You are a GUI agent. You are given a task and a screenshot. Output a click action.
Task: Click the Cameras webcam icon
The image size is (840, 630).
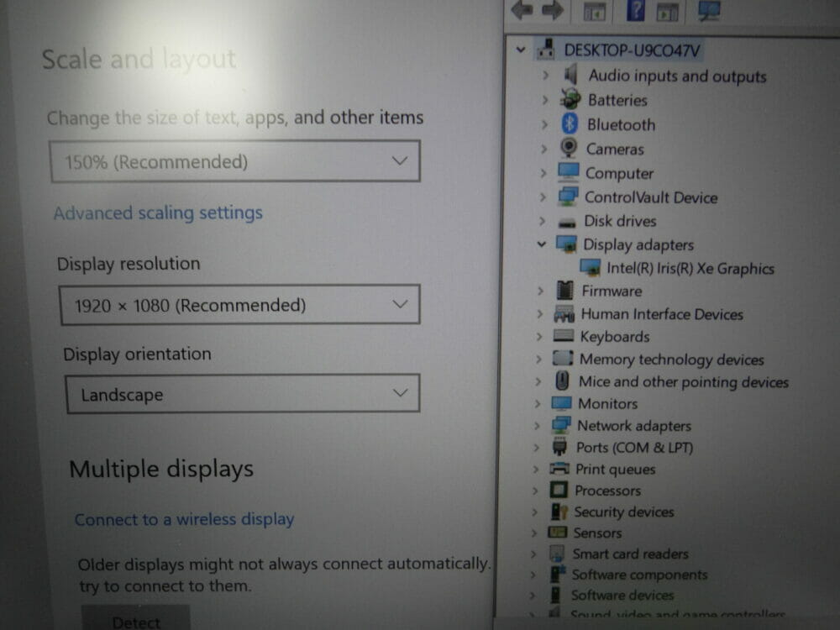coord(569,147)
